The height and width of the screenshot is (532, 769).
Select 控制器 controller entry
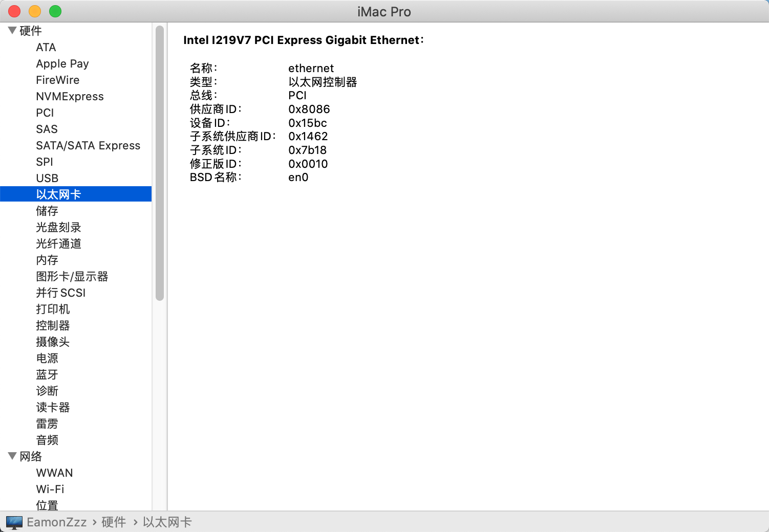(53, 325)
